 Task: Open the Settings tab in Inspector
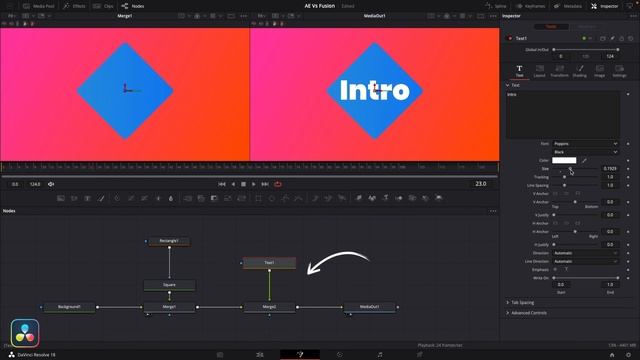click(x=619, y=71)
